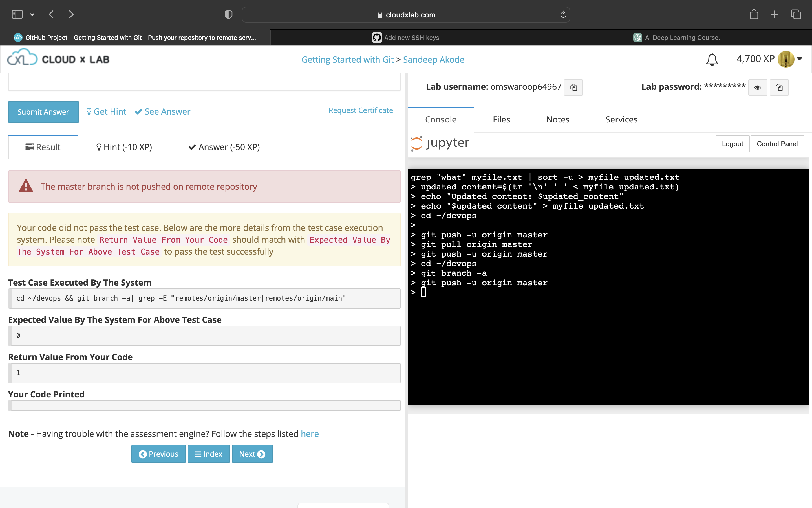The width and height of the screenshot is (812, 508).
Task: Click the Request Certificate link
Action: pos(361,110)
